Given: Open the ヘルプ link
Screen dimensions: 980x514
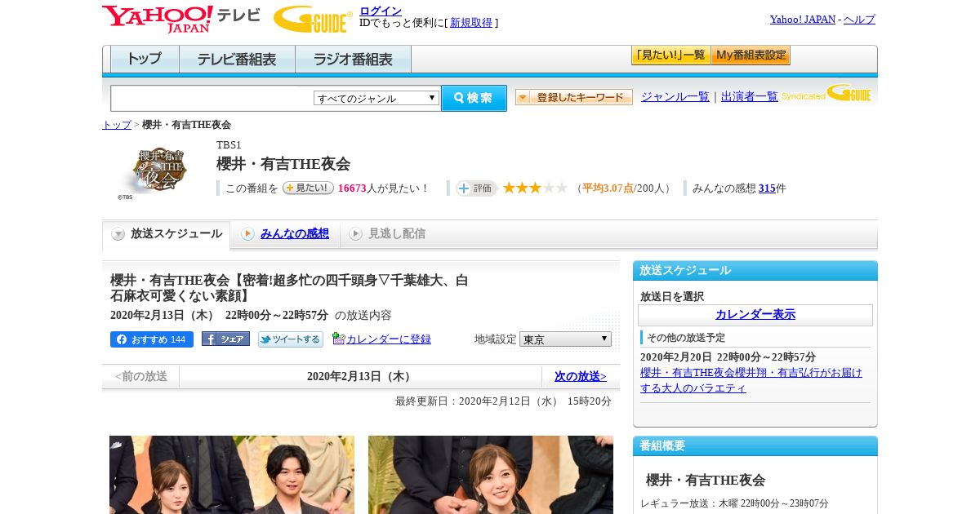Looking at the screenshot, I should pos(859,19).
